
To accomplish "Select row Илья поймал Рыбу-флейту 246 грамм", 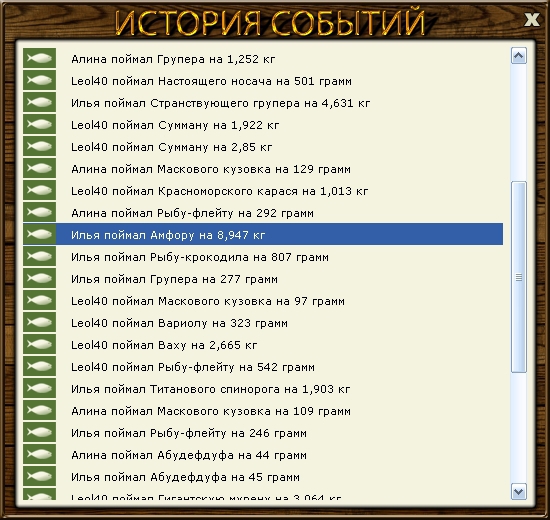I will tap(263, 432).
